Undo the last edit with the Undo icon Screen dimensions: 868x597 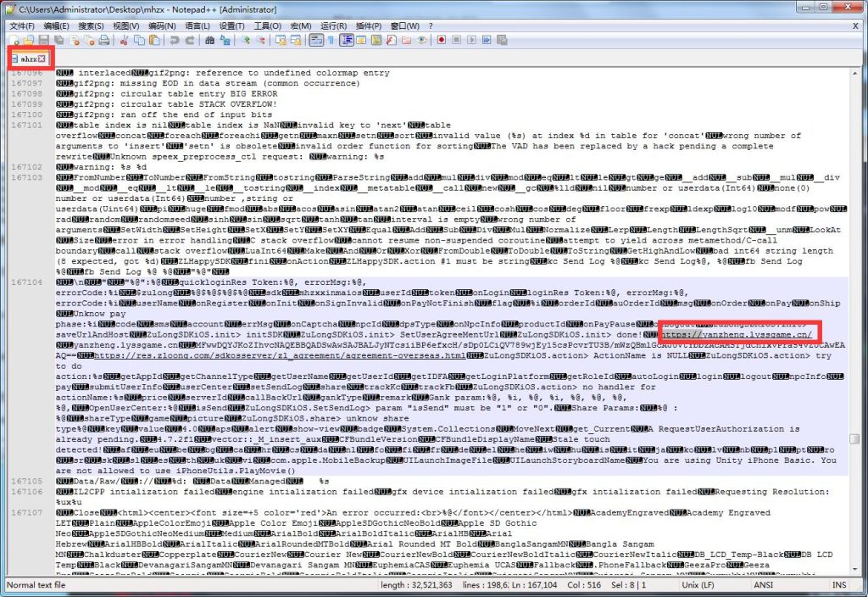pyautogui.click(x=174, y=40)
